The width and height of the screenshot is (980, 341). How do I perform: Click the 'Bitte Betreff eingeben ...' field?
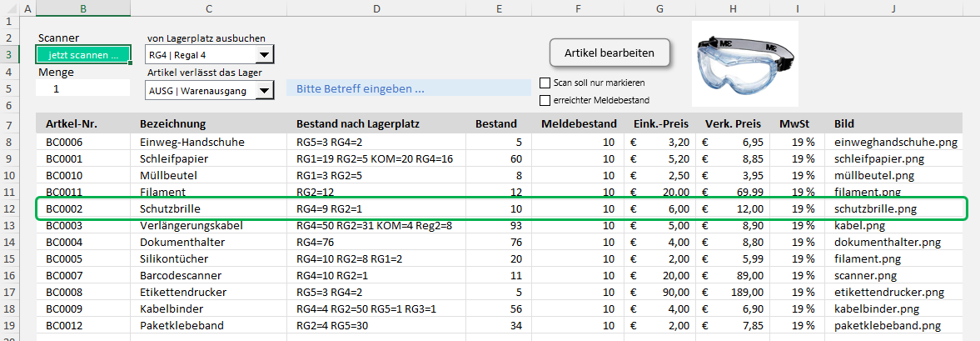[408, 88]
